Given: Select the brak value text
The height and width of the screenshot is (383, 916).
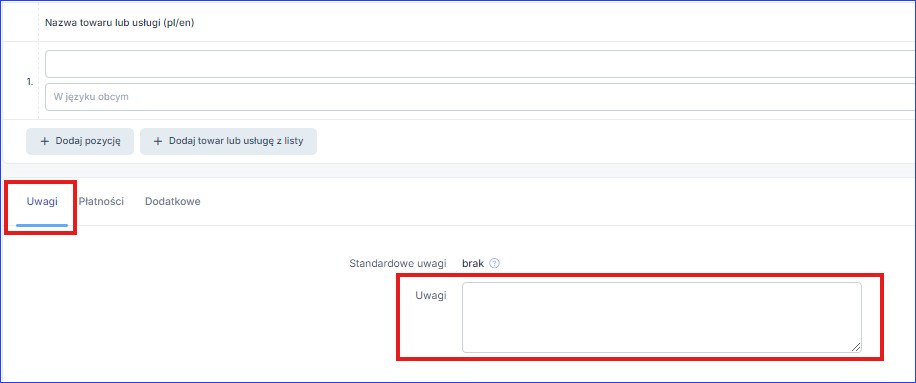Looking at the screenshot, I should pos(473,263).
